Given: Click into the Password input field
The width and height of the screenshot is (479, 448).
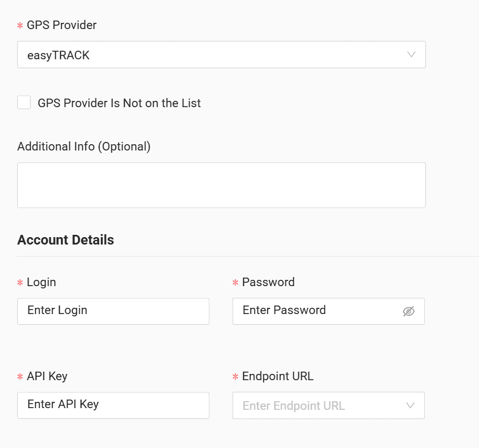Looking at the screenshot, I should point(328,311).
